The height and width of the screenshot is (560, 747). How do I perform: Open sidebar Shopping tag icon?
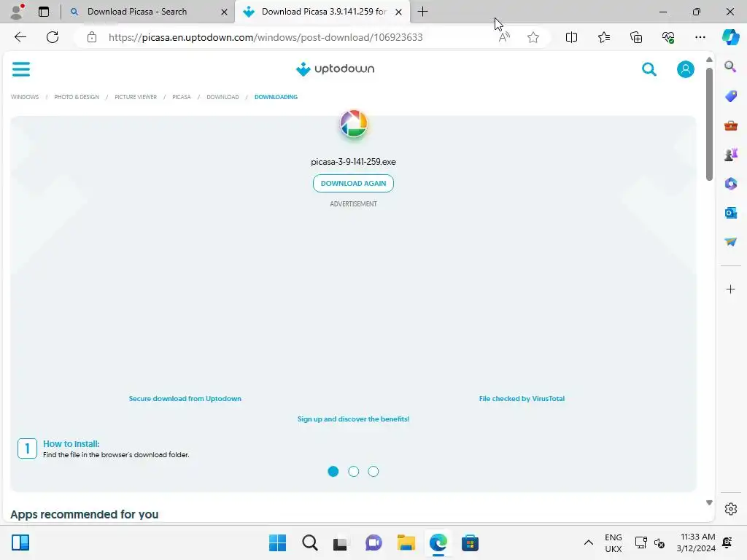point(730,96)
